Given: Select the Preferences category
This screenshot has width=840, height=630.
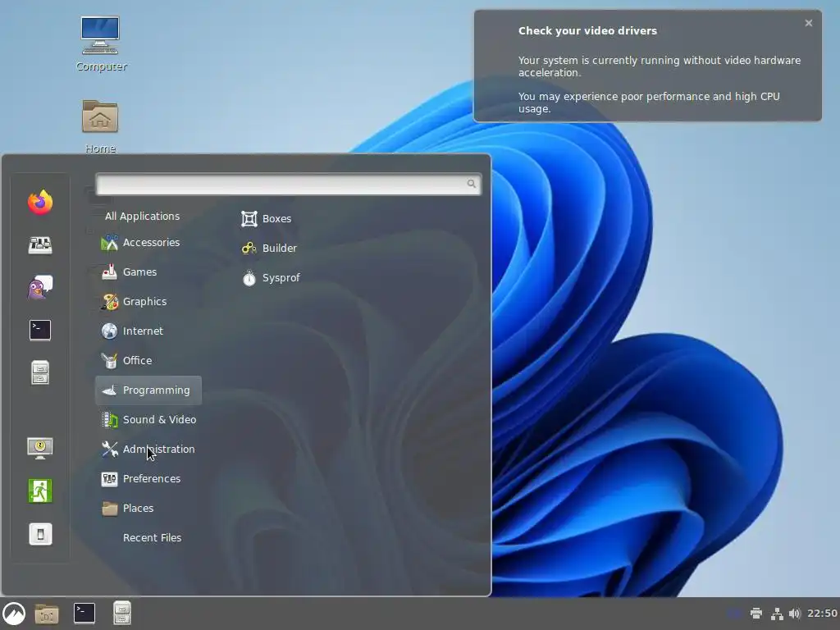Looking at the screenshot, I should pos(148,478).
